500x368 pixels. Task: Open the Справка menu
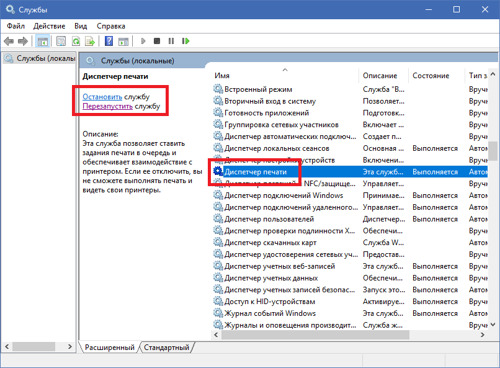[x=111, y=26]
